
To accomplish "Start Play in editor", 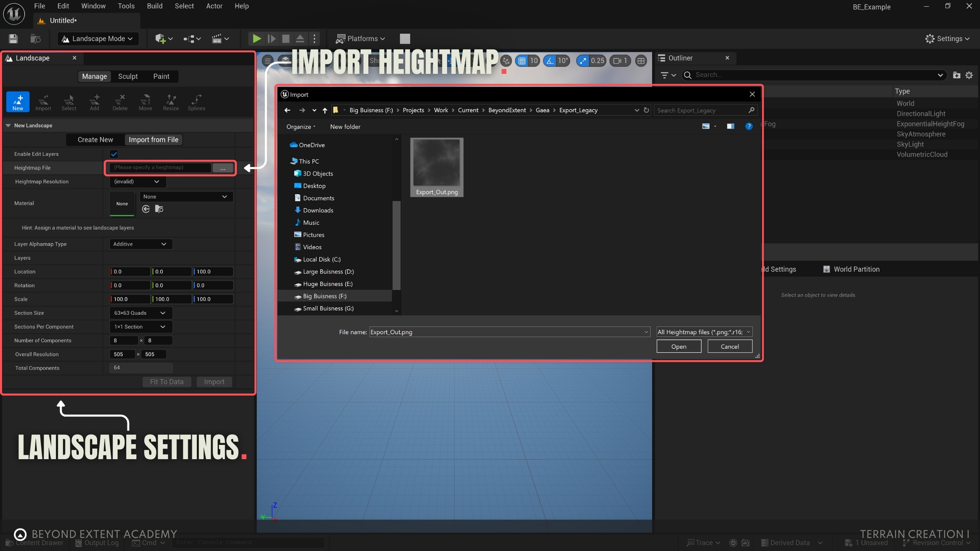I will tap(256, 39).
